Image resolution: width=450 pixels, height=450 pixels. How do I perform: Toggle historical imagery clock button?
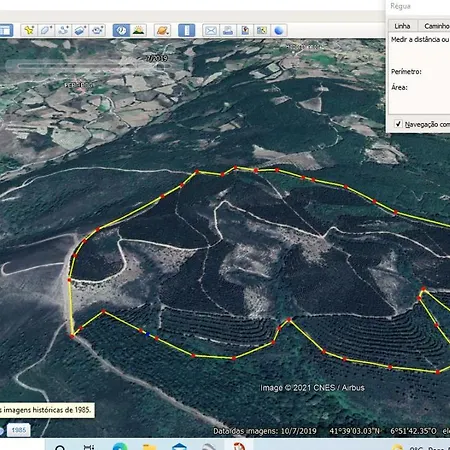tap(121, 30)
